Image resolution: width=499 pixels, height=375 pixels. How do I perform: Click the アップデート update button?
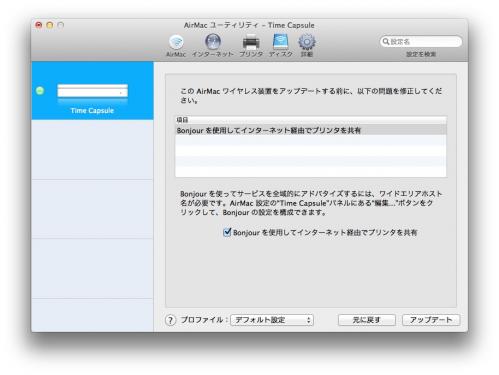click(x=431, y=320)
